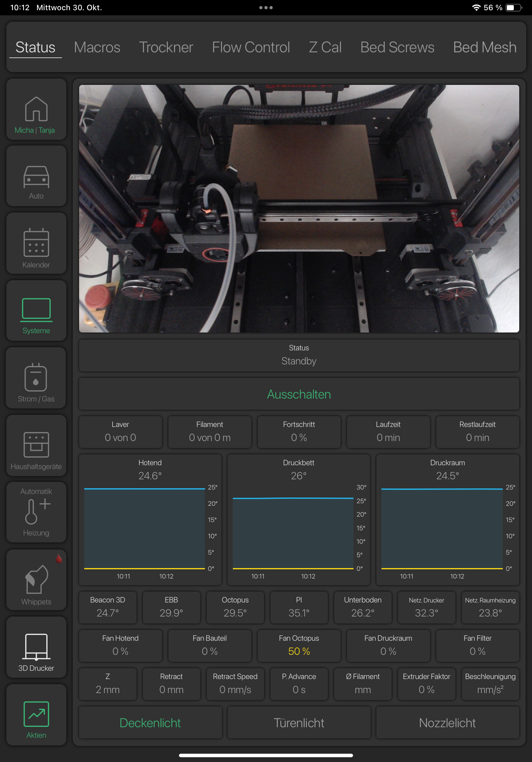
Task: Adjust the Fan Hotend speed tile
Action: [120, 646]
